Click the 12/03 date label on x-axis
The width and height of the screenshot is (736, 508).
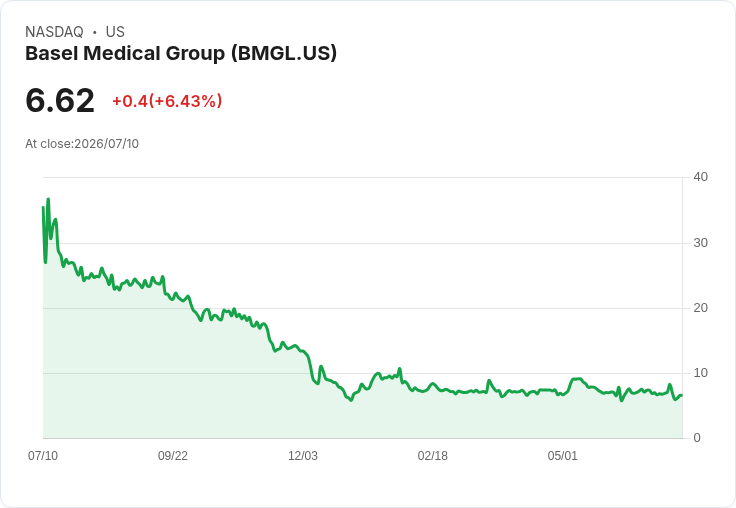(303, 455)
